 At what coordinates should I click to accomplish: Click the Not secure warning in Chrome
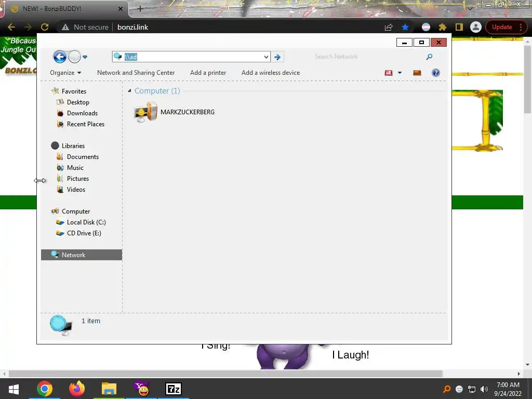tap(85, 27)
